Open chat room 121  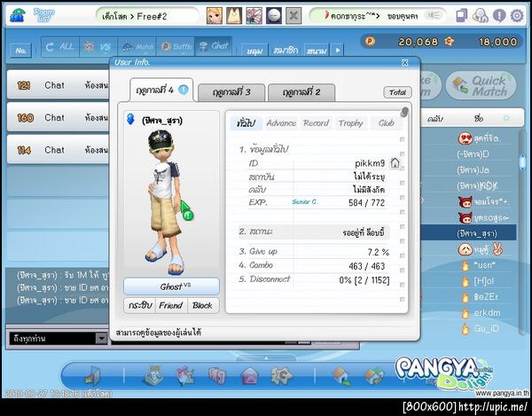59,85
